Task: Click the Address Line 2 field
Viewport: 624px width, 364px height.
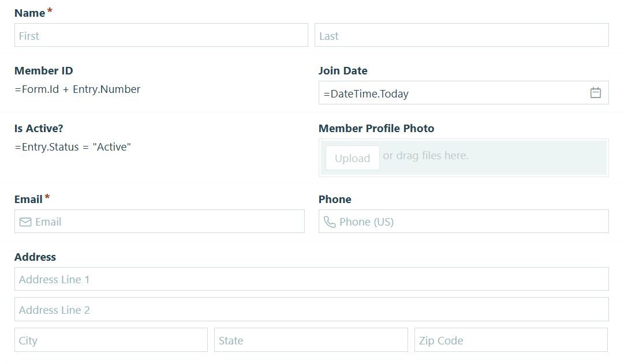Action: tap(312, 309)
